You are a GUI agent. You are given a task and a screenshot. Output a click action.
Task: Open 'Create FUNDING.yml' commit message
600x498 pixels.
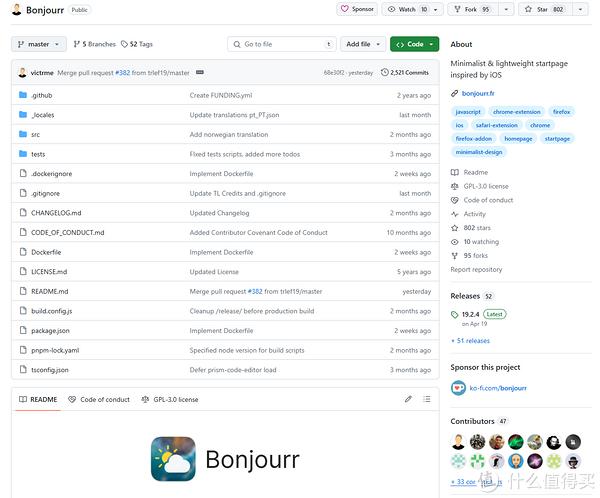[221, 95]
